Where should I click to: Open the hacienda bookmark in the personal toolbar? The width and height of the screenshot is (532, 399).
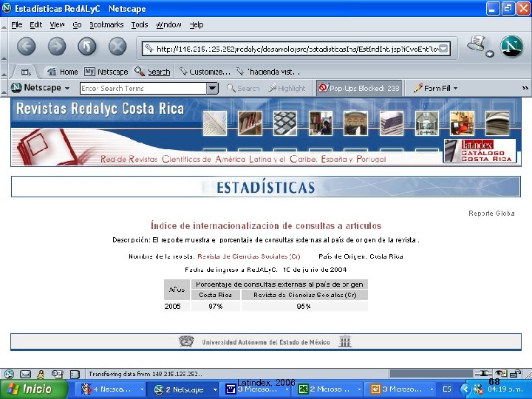(268, 72)
